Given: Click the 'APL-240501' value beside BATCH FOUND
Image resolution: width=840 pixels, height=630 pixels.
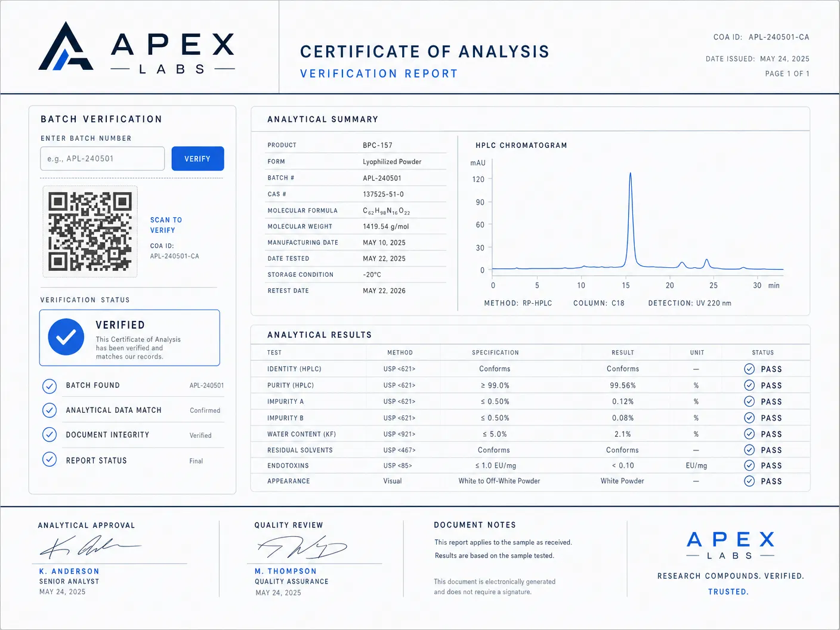Looking at the screenshot, I should (x=206, y=385).
